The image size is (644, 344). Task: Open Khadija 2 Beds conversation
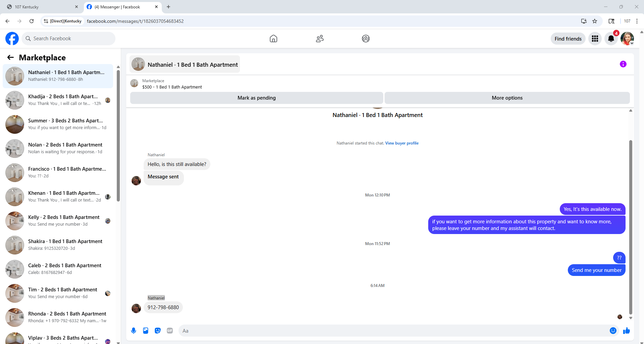pyautogui.click(x=58, y=100)
